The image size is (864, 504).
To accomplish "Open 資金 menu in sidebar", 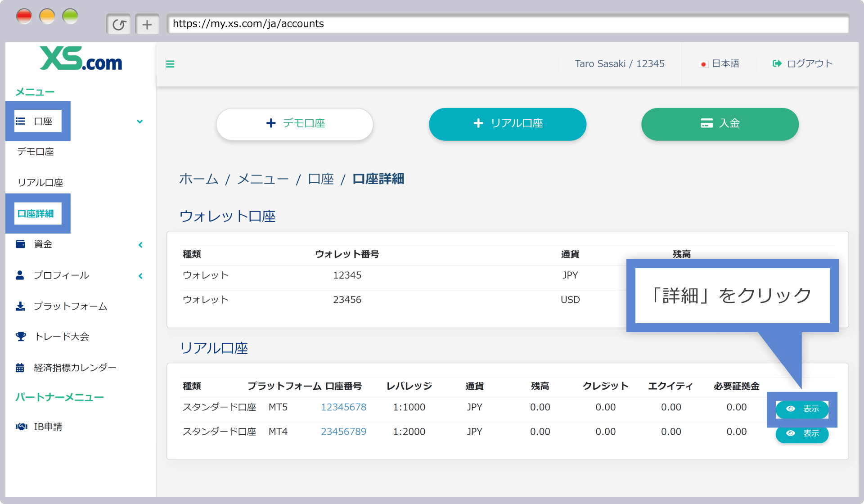I will (x=43, y=244).
